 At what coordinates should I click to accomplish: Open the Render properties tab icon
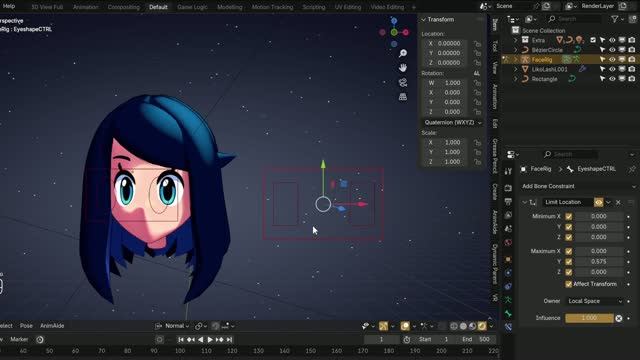[508, 188]
